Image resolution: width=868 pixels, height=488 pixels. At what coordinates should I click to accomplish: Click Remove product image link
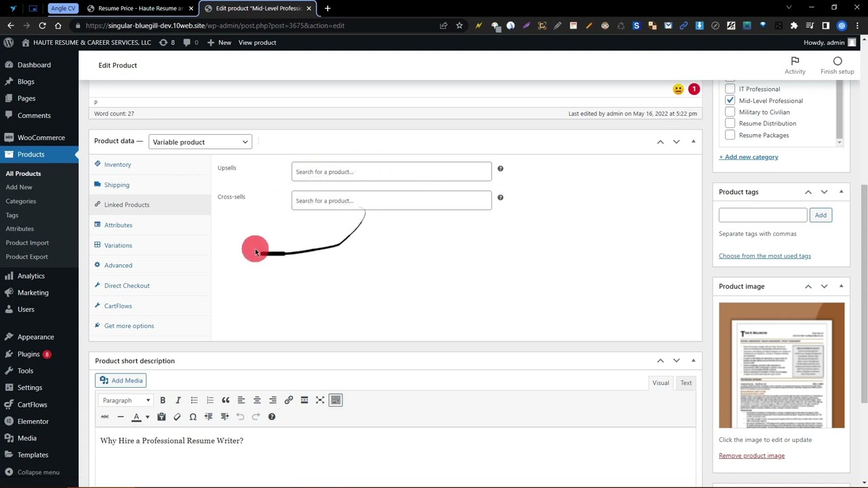coord(751,455)
